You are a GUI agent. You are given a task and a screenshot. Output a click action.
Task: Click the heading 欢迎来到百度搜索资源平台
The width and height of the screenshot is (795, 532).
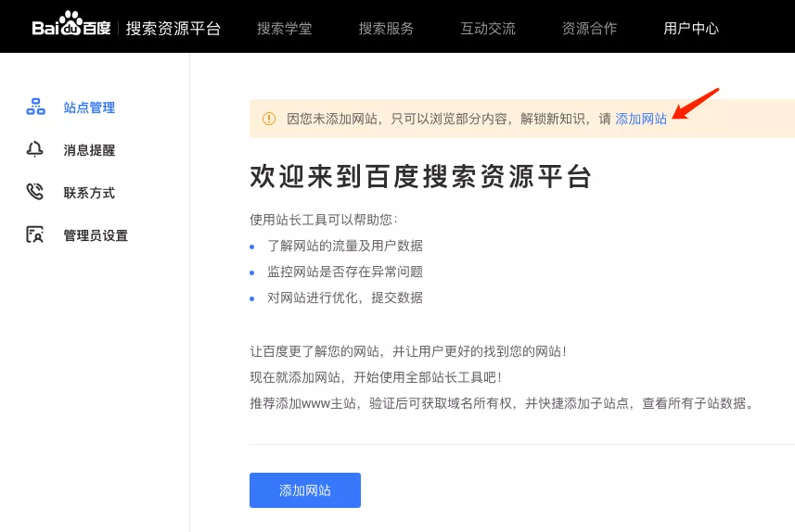(421, 176)
